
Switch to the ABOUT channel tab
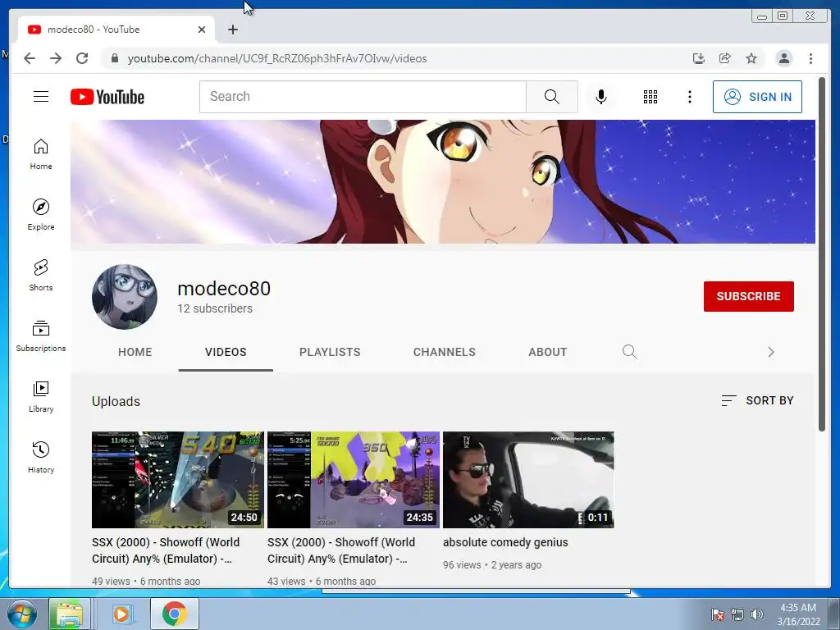[x=547, y=352]
